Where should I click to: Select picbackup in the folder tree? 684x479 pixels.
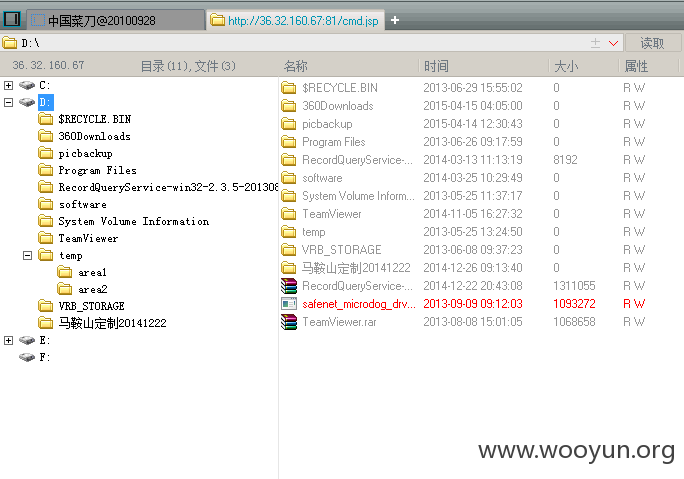point(85,154)
